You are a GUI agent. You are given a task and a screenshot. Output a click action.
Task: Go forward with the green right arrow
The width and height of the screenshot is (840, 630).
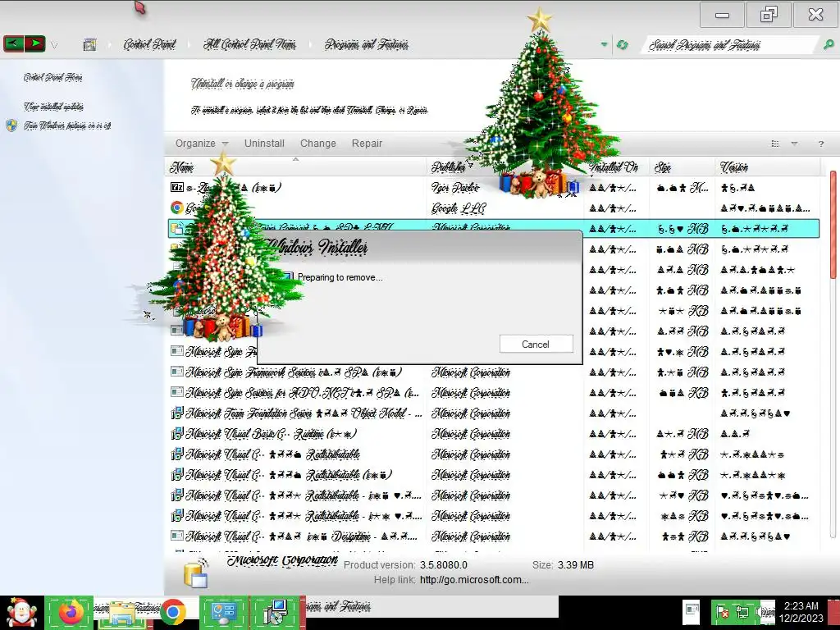[x=34, y=43]
